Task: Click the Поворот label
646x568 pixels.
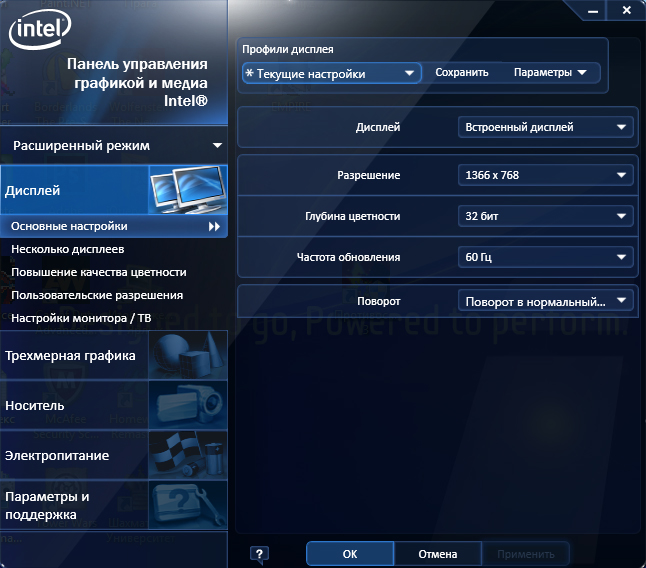Action: pos(379,301)
